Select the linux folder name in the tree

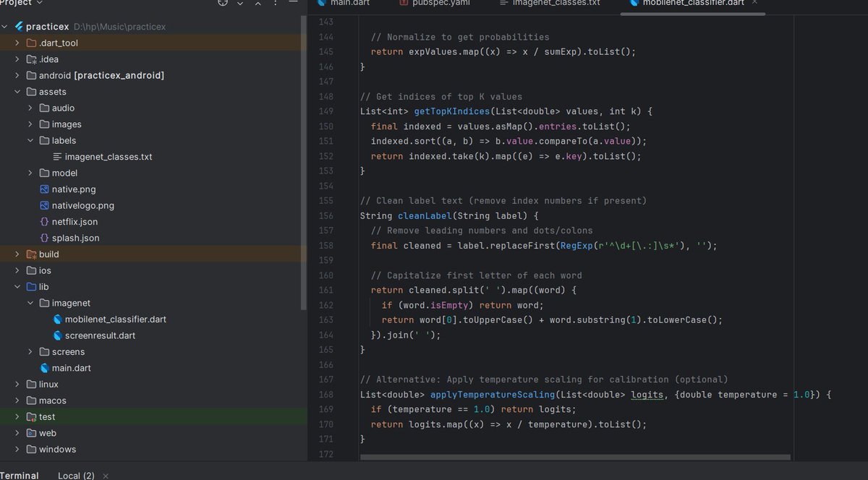click(48, 385)
